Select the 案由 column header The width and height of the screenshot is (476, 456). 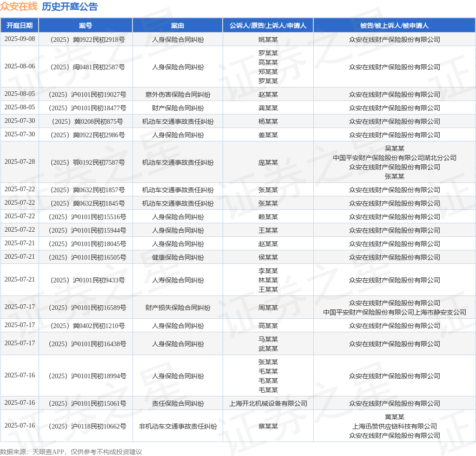(178, 26)
